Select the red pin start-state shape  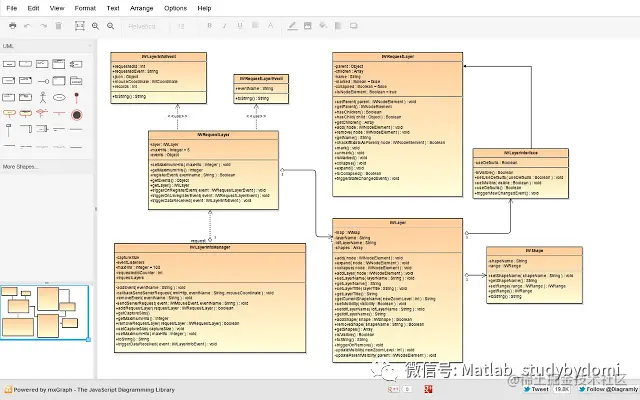click(76, 97)
